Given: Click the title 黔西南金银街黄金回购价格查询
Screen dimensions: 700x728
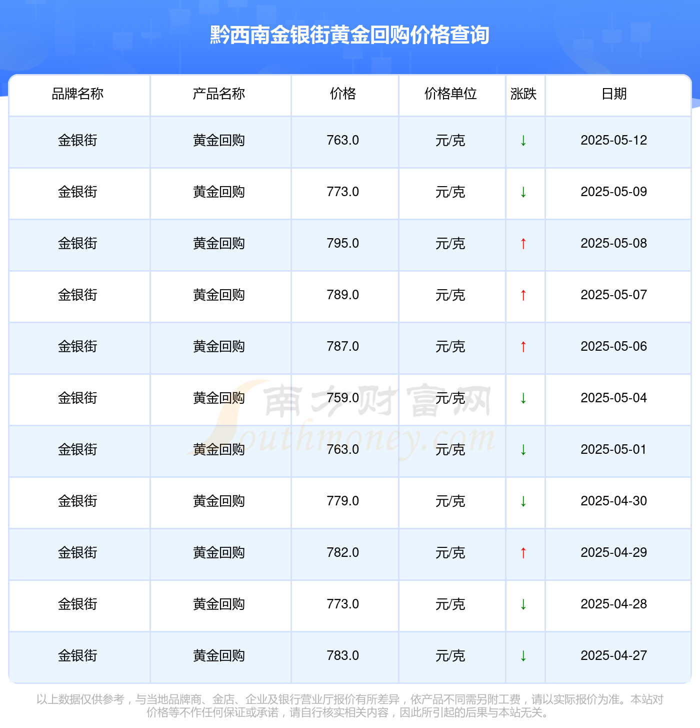Looking at the screenshot, I should coord(349,35).
